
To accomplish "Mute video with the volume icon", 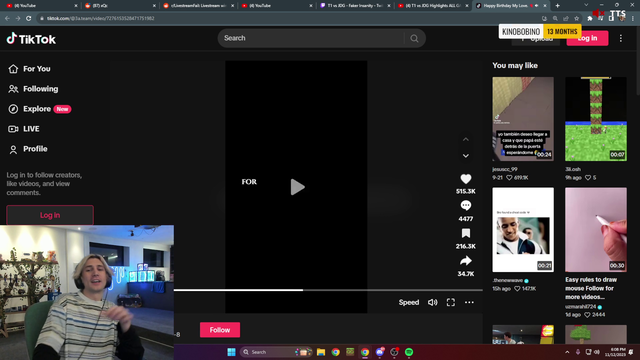I will click(x=433, y=302).
